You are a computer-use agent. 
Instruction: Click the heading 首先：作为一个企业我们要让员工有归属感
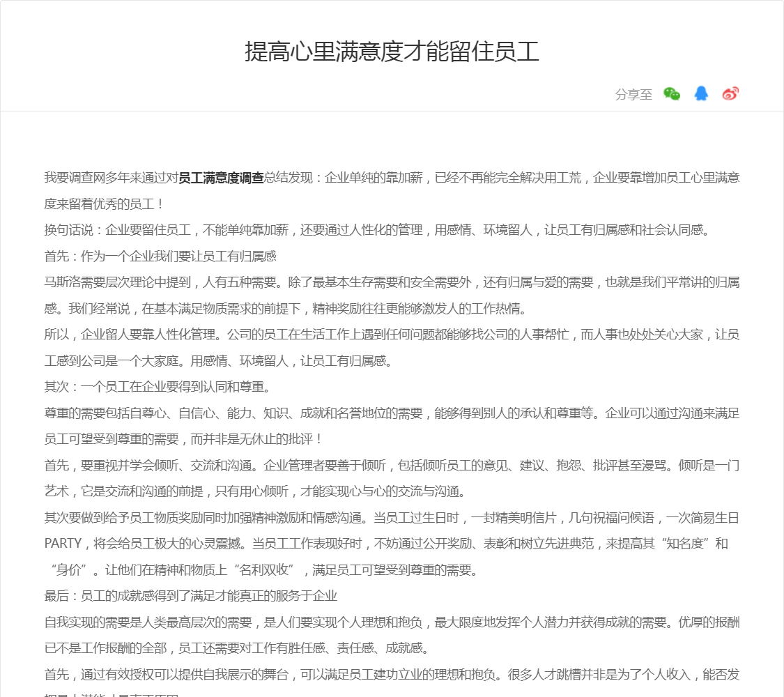pyautogui.click(x=160, y=256)
